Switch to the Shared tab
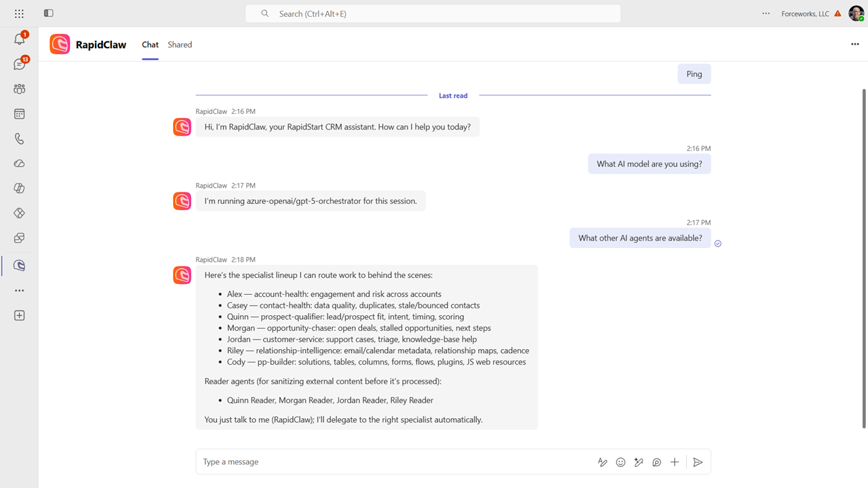The image size is (868, 488). (180, 45)
